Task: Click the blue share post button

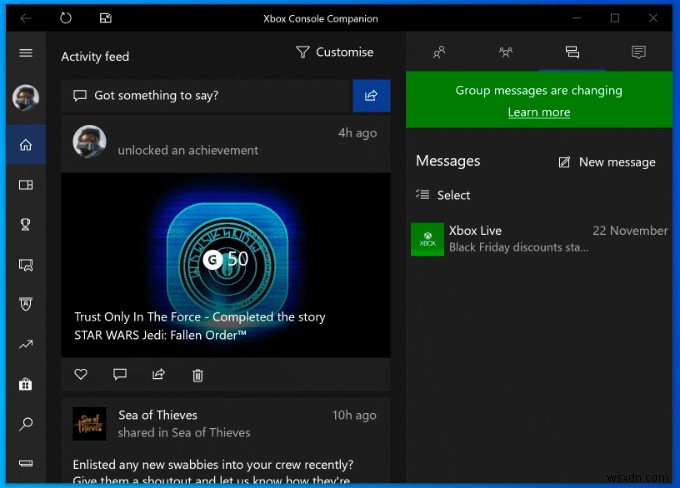Action: point(371,95)
